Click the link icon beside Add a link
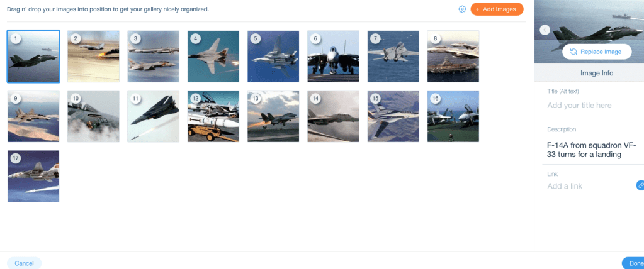This screenshot has height=269, width=644. tap(640, 185)
